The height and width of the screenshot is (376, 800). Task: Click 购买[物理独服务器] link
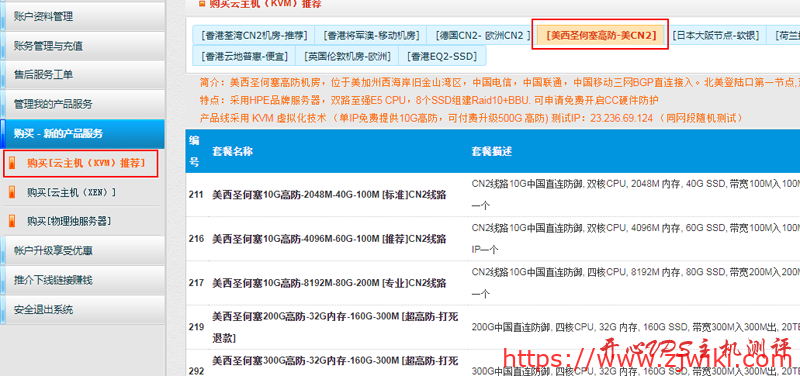[69, 221]
